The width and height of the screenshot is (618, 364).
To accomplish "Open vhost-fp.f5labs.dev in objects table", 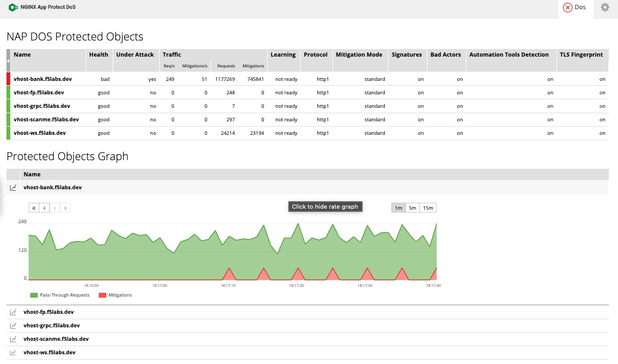I will 39,93.
